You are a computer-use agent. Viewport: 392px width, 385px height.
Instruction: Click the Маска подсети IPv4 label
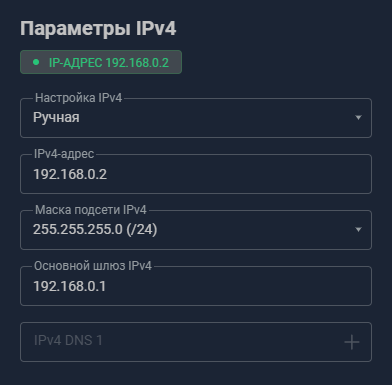point(91,210)
